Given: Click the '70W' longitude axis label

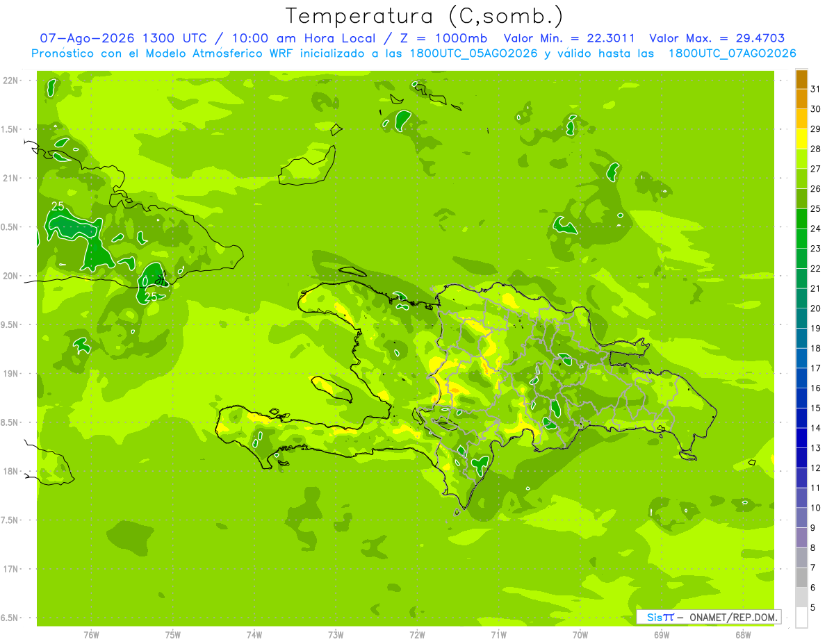Looking at the screenshot, I should (x=580, y=635).
